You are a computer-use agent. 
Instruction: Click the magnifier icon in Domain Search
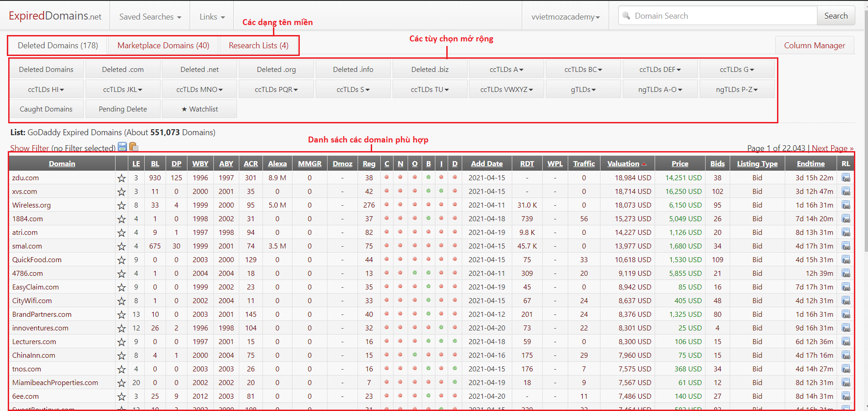click(x=626, y=16)
